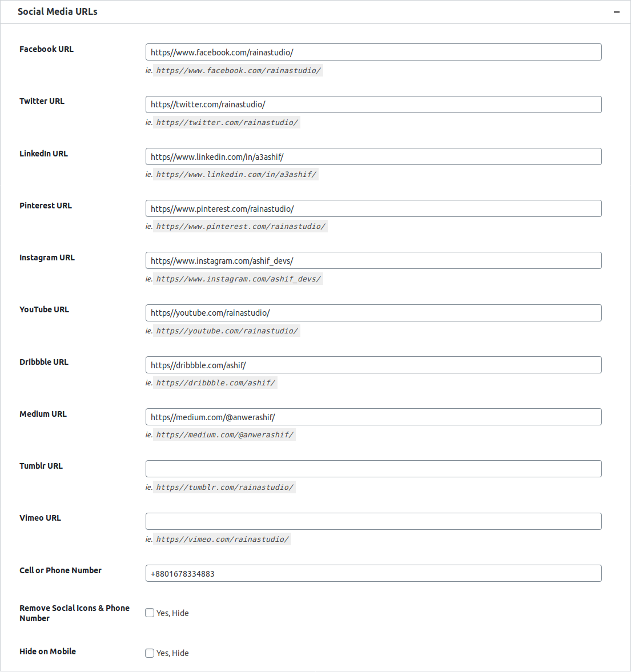This screenshot has height=672, width=631.
Task: Select the Pinterest URL input
Action: (373, 209)
